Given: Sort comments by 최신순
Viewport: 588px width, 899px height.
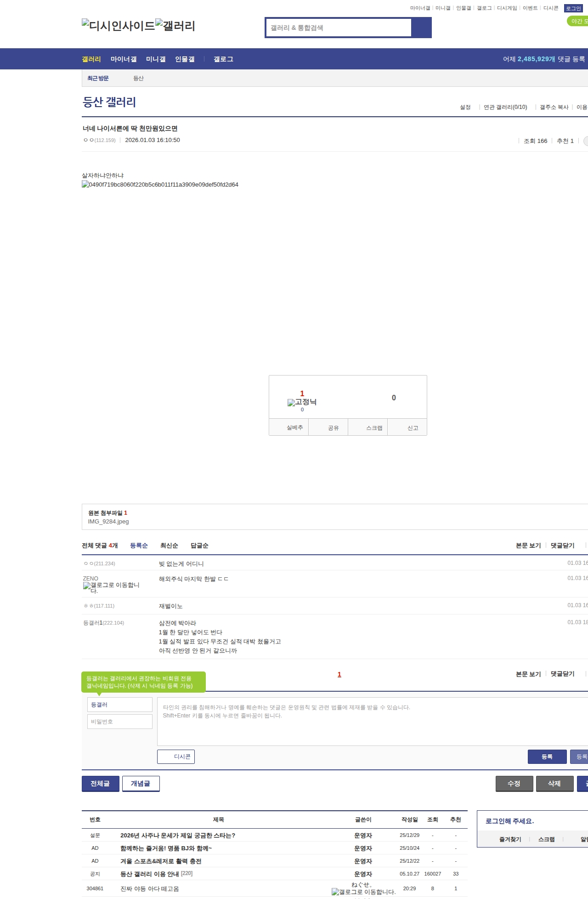Looking at the screenshot, I should point(169,546).
